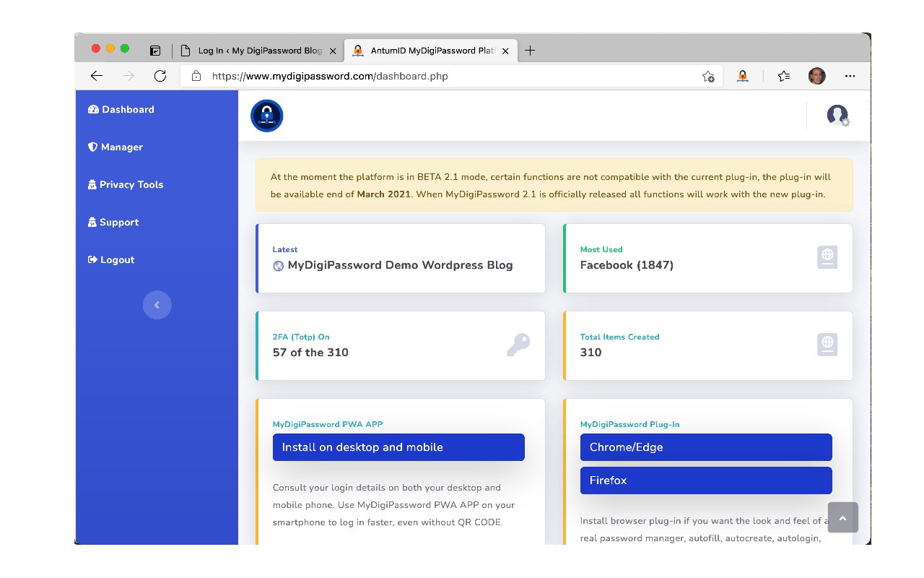Click the browser back arrow

[x=97, y=76]
